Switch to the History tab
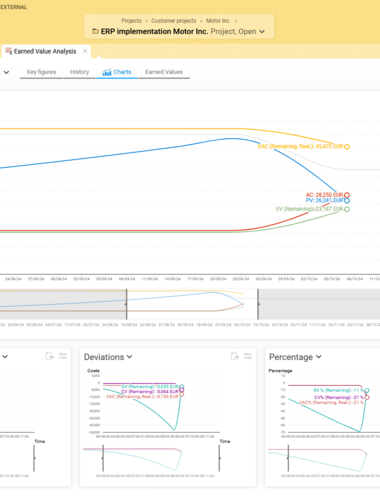The width and height of the screenshot is (380, 501). [x=79, y=72]
